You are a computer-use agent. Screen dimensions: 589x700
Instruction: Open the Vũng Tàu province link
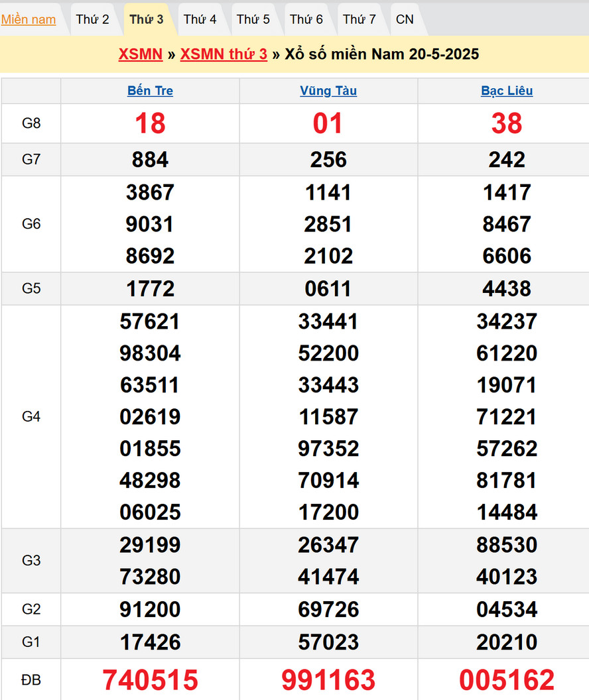pyautogui.click(x=328, y=91)
